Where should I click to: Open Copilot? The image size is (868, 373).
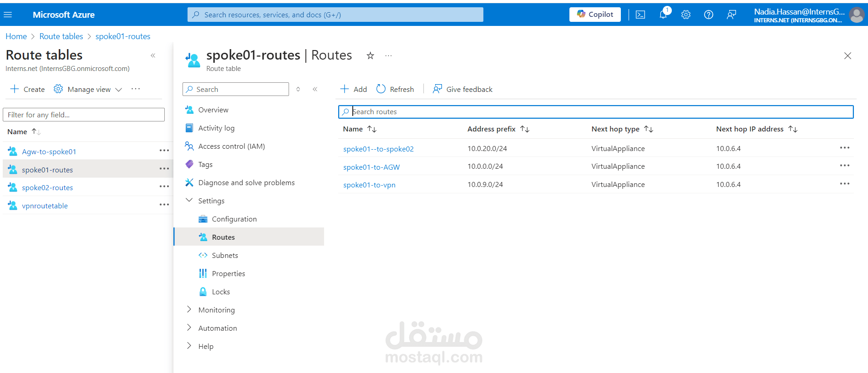tap(595, 15)
